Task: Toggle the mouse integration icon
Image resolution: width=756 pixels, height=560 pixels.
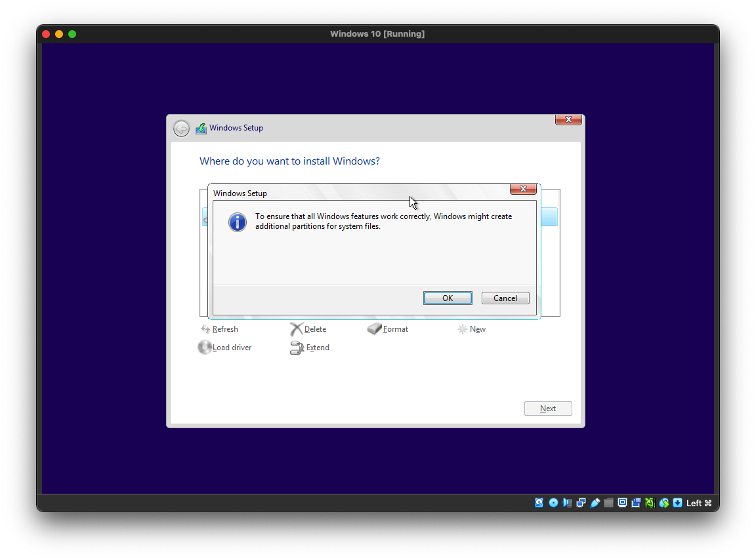Action: click(x=664, y=503)
